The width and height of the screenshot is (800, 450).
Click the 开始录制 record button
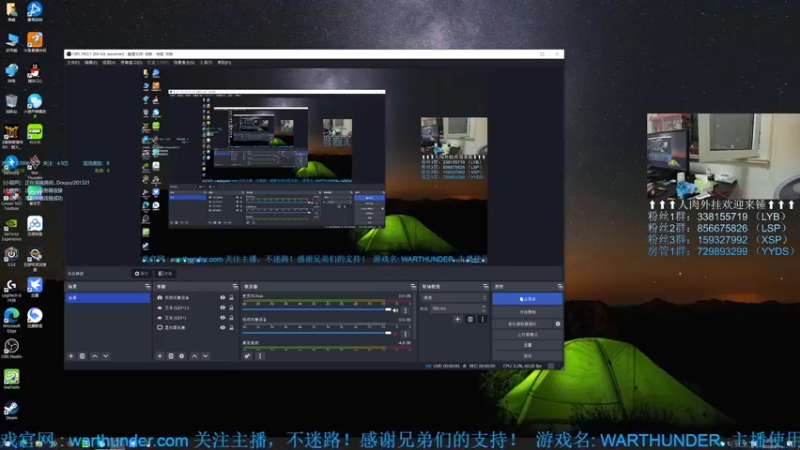coord(528,312)
